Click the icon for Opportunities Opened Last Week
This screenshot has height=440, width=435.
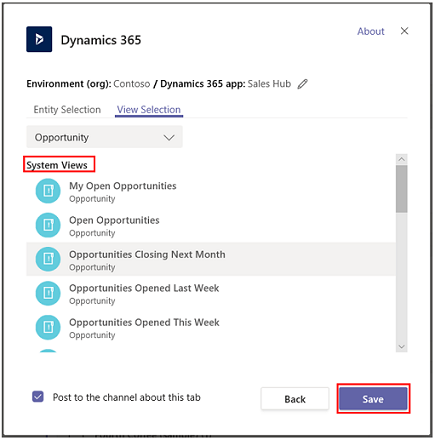(x=48, y=293)
